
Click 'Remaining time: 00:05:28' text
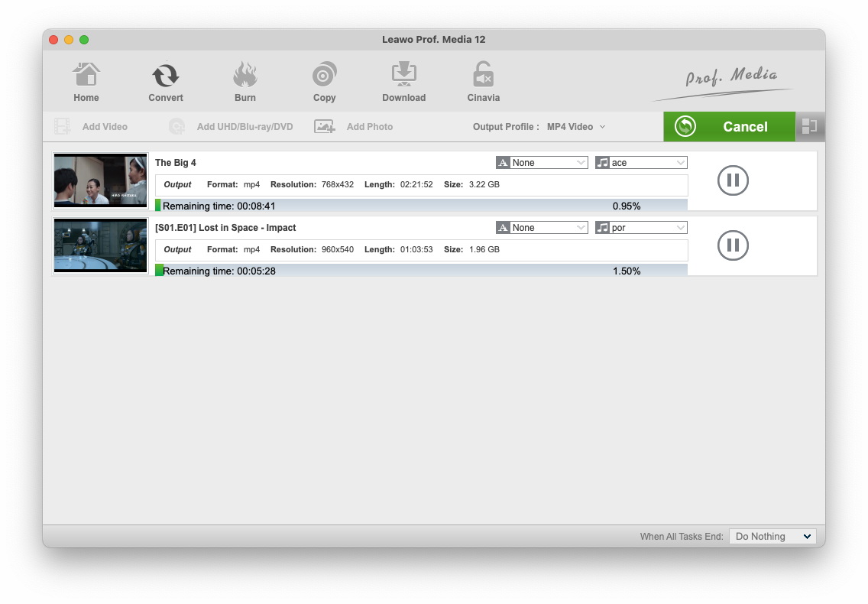tap(219, 271)
